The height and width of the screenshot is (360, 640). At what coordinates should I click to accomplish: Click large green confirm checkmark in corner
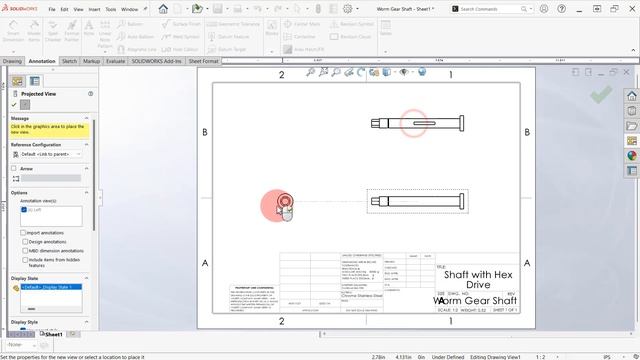tap(601, 94)
